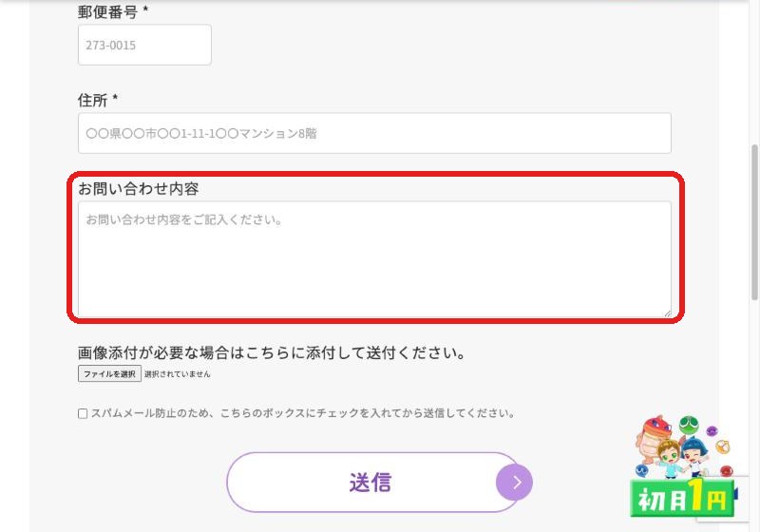Click the postal code field showing 273-0015
This screenshot has width=760, height=532.
[x=144, y=45]
